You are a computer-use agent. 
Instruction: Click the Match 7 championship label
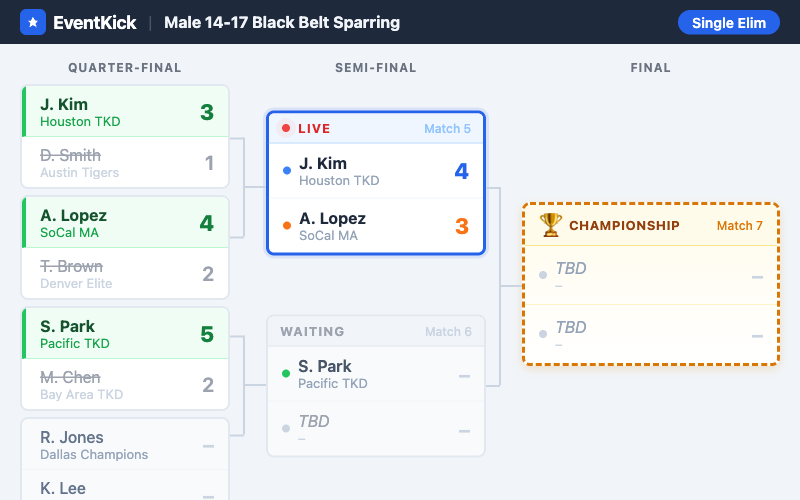tap(739, 226)
